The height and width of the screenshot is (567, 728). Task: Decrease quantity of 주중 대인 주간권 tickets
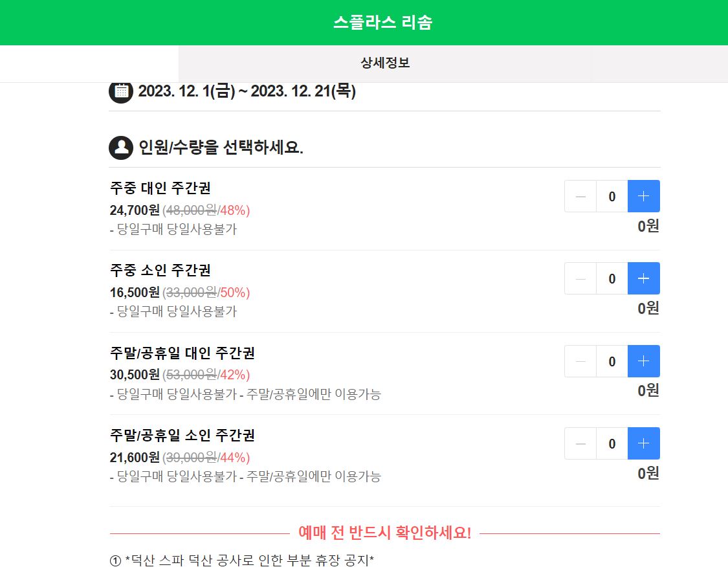pyautogui.click(x=580, y=196)
